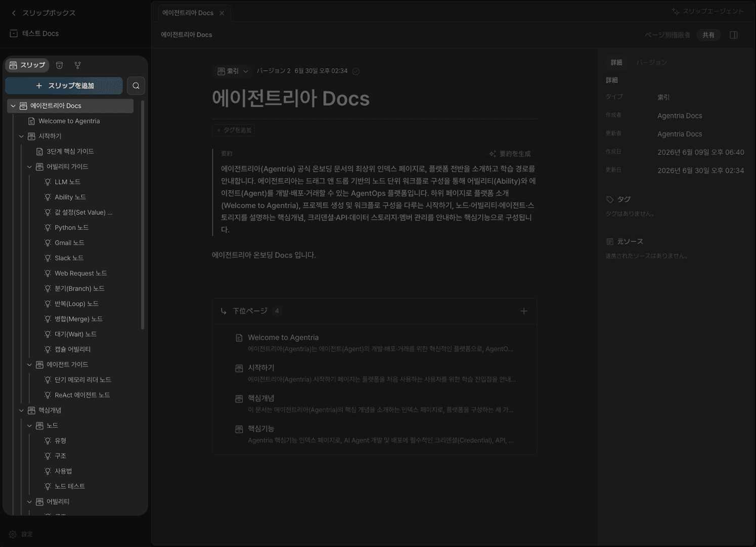
Task: Open ページ別権限者 permissions link
Action: (668, 35)
